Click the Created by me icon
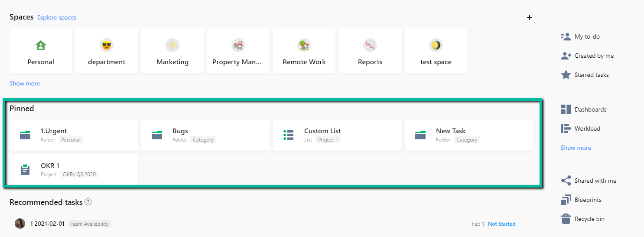 (x=566, y=56)
